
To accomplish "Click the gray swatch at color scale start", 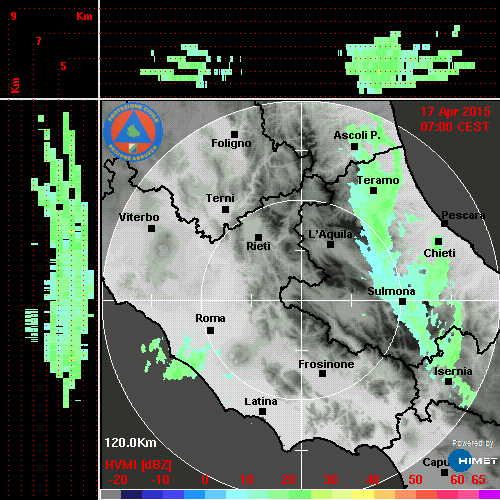I will coord(111,494).
